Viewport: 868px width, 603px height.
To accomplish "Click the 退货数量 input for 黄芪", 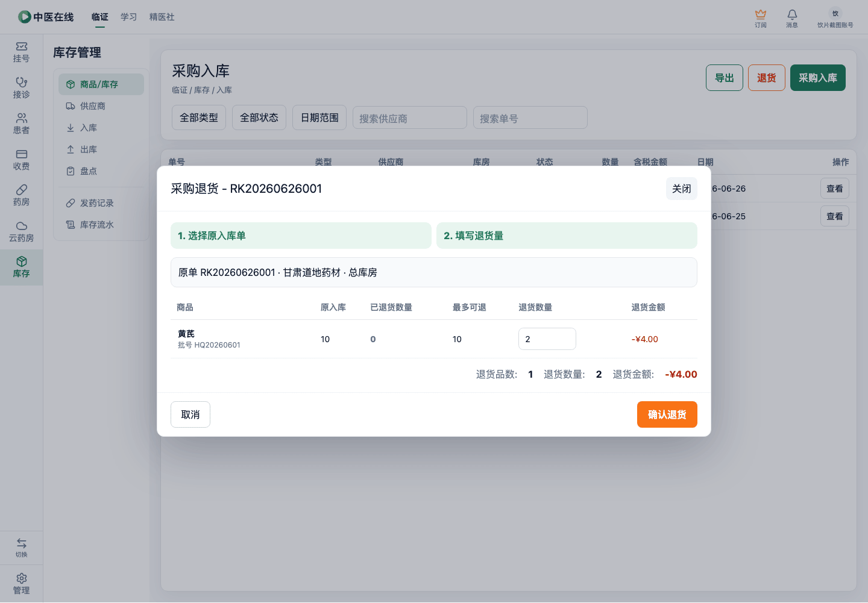I will point(547,339).
